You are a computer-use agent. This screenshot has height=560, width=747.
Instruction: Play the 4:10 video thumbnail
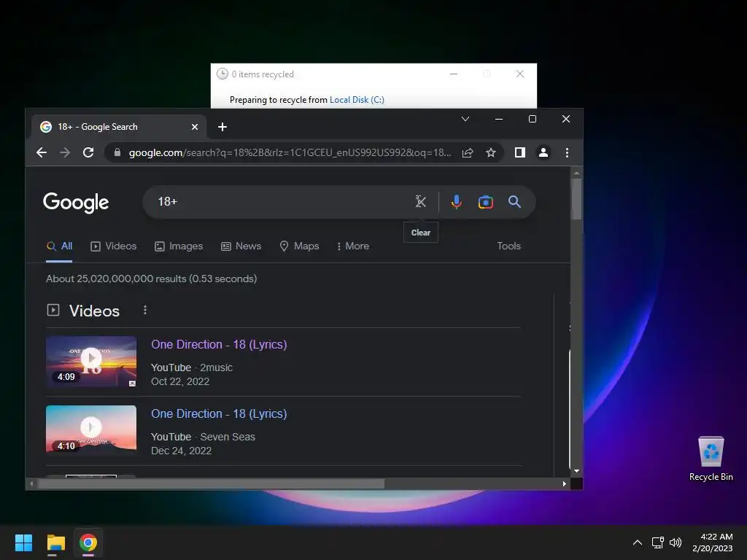[91, 429]
